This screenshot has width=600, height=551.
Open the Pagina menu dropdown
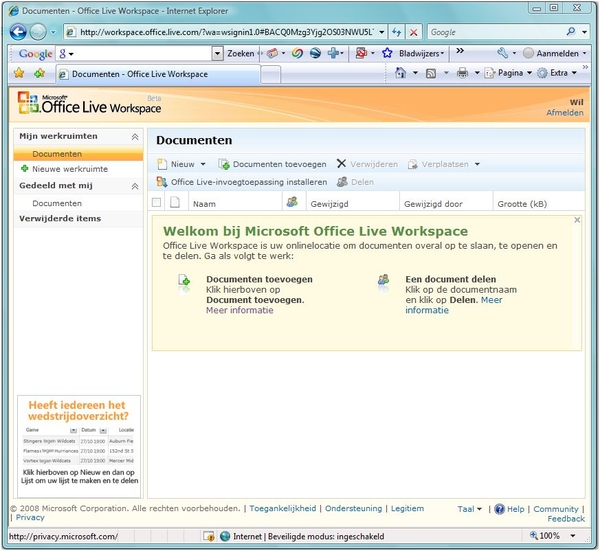click(x=509, y=73)
